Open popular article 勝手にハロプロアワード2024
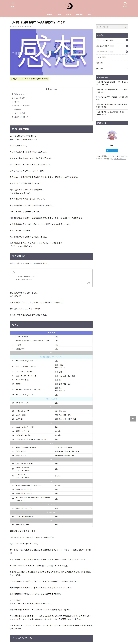The image size is (138, 644). pos(112,98)
